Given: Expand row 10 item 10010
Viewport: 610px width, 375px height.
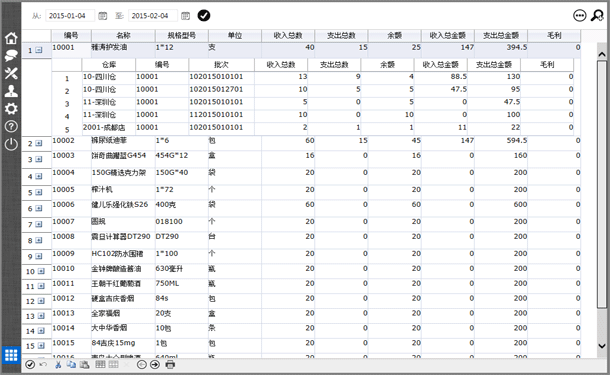Looking at the screenshot, I should point(41,271).
